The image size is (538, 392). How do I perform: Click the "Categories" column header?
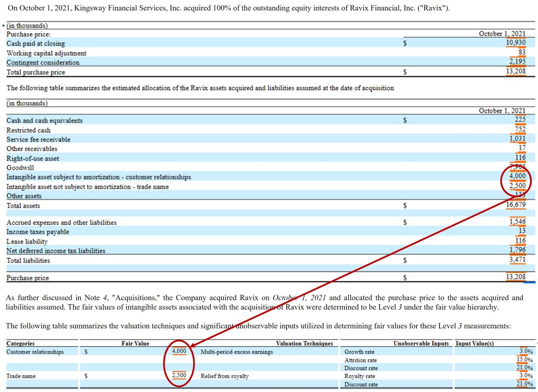click(20, 343)
